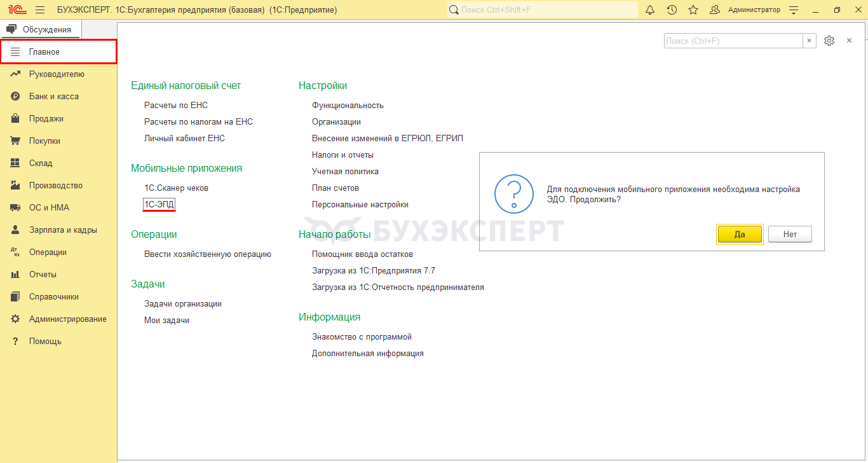Select the Главное menu section
The height and width of the screenshot is (463, 868).
[x=58, y=52]
